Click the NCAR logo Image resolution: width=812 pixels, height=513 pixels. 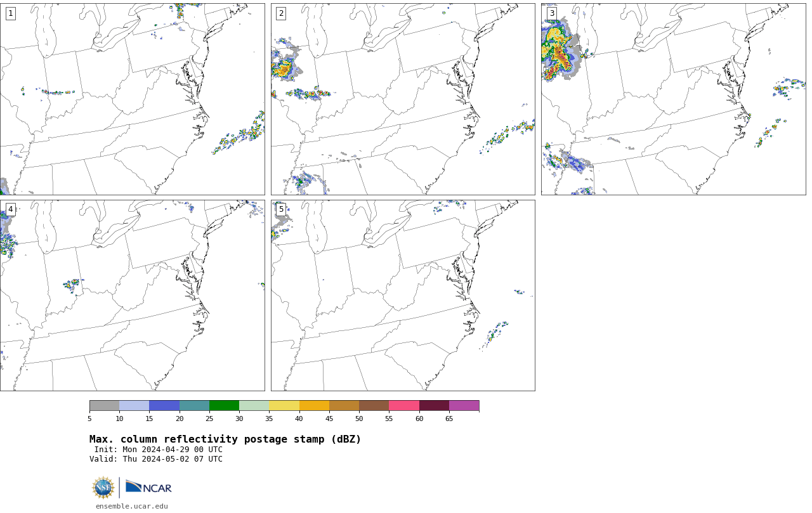coord(148,487)
